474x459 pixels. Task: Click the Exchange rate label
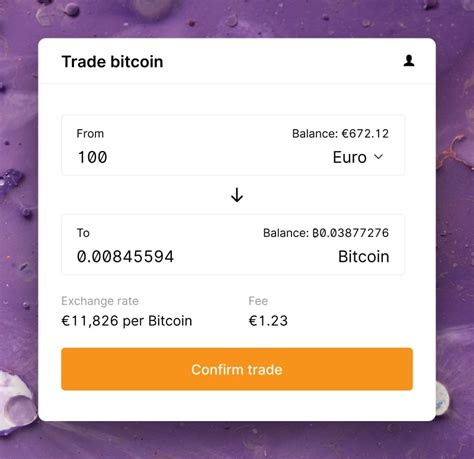100,301
